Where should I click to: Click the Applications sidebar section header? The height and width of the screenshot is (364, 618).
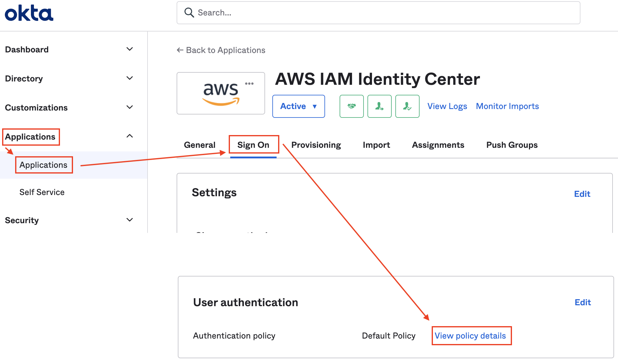[x=30, y=137]
